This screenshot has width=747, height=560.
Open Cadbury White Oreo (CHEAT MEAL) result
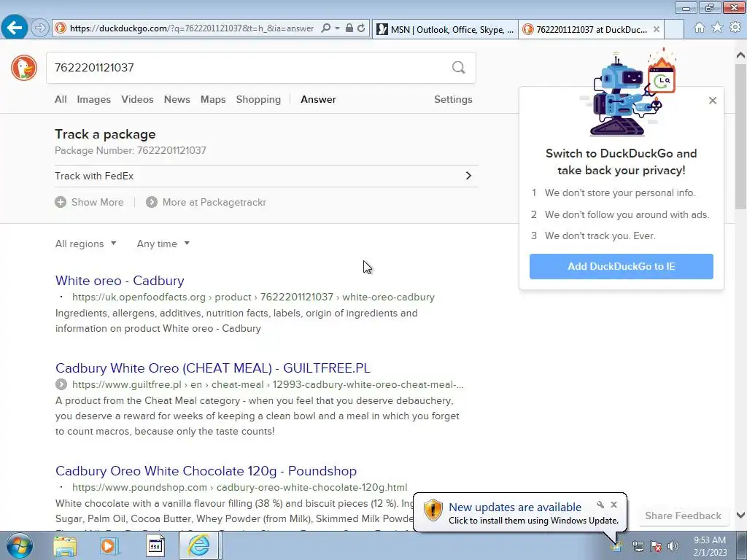click(212, 368)
